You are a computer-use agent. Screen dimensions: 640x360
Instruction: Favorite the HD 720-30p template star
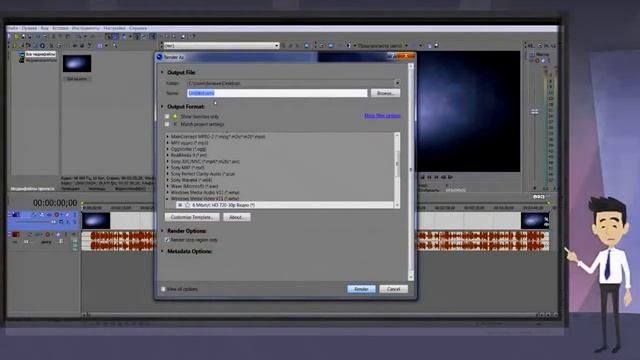coord(187,205)
